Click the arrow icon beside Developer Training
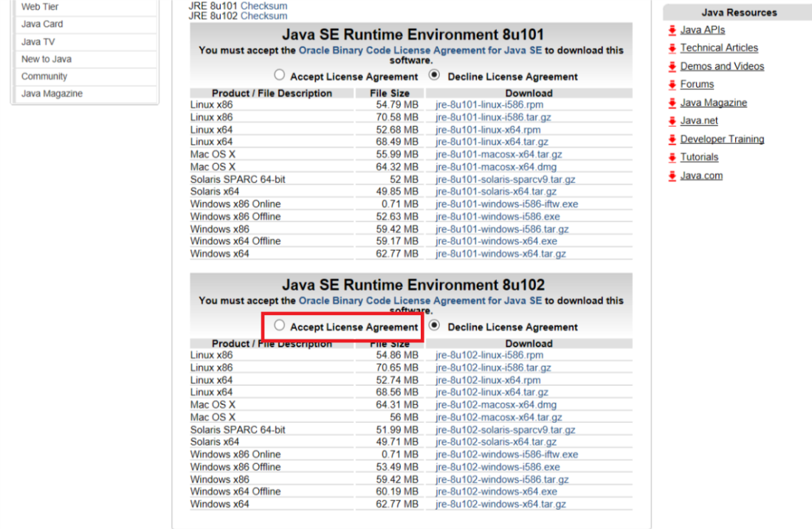812x529 pixels. [x=672, y=139]
